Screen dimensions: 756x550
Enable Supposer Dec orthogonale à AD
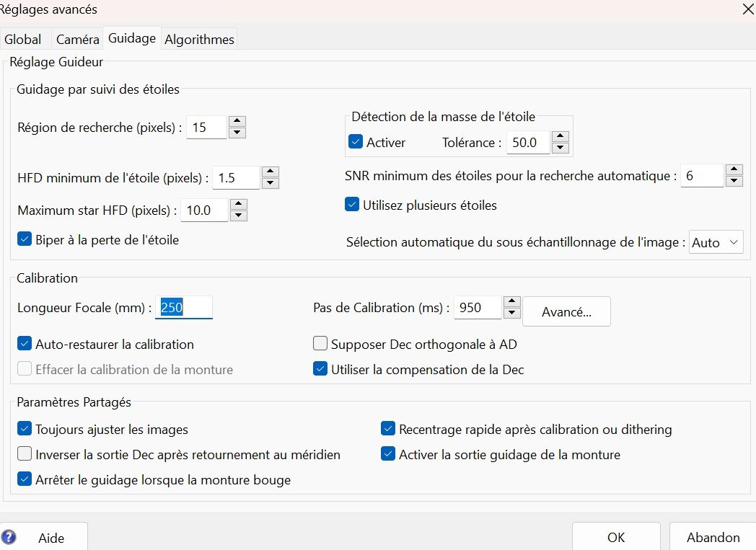point(320,344)
